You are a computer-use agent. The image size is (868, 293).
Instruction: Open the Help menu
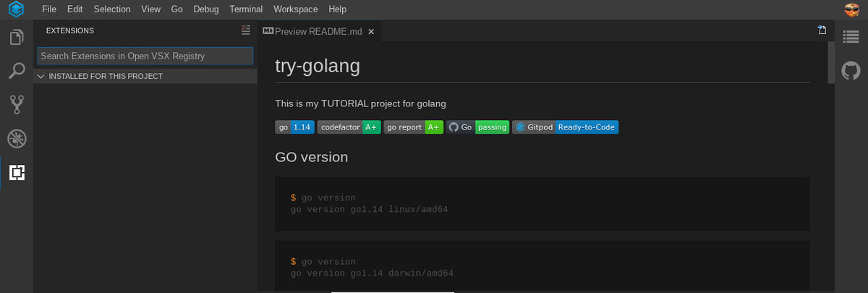337,9
